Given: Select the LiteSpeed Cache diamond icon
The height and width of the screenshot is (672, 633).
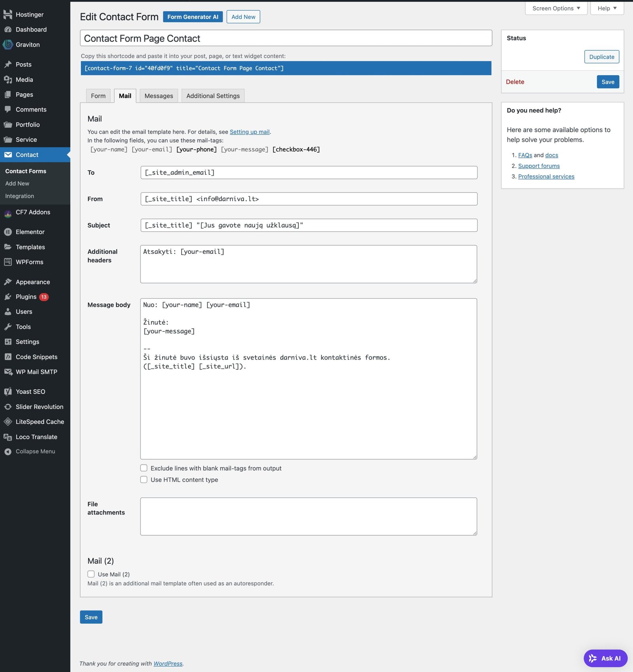Looking at the screenshot, I should coord(8,422).
